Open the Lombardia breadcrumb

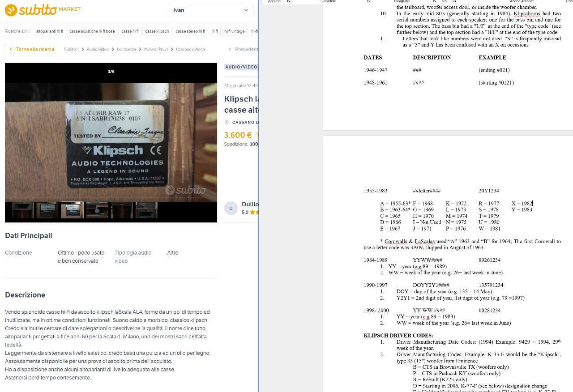(x=126, y=49)
